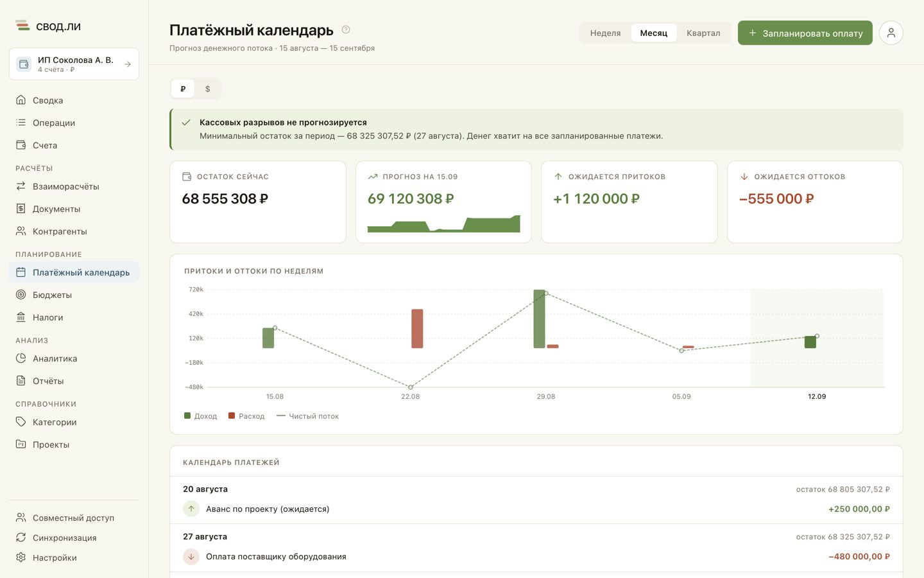
Task: Switch currency to dollars $
Action: pyautogui.click(x=208, y=89)
